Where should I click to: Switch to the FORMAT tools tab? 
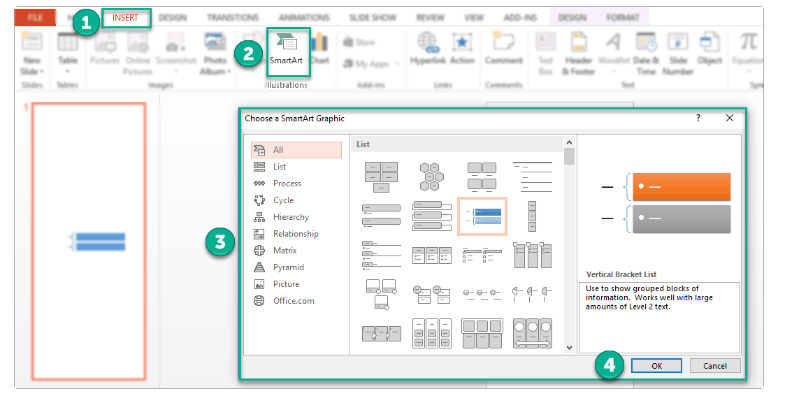tap(623, 18)
